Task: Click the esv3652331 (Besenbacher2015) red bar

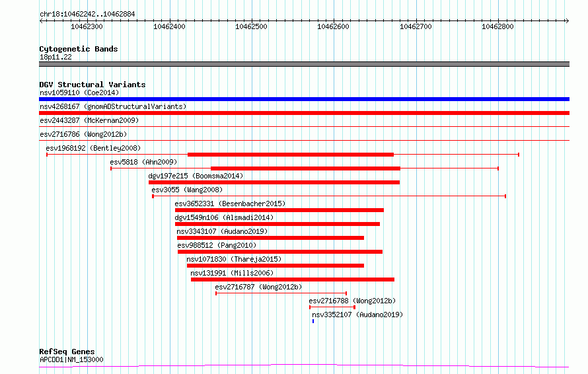Action: point(279,210)
